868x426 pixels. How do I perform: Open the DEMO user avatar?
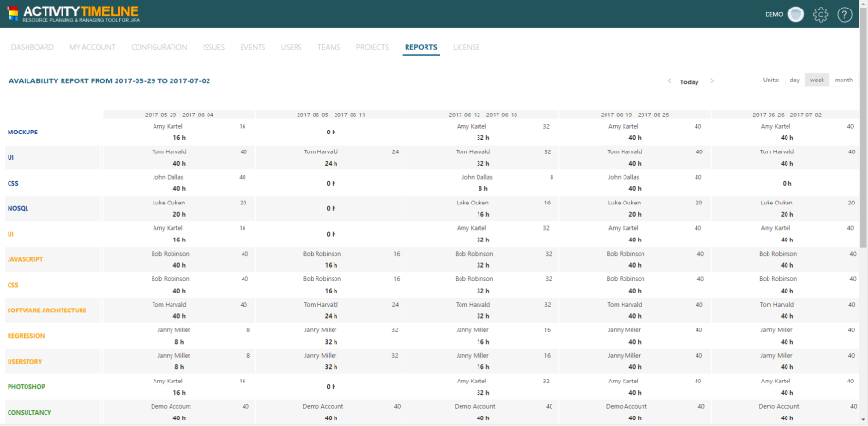(796, 14)
